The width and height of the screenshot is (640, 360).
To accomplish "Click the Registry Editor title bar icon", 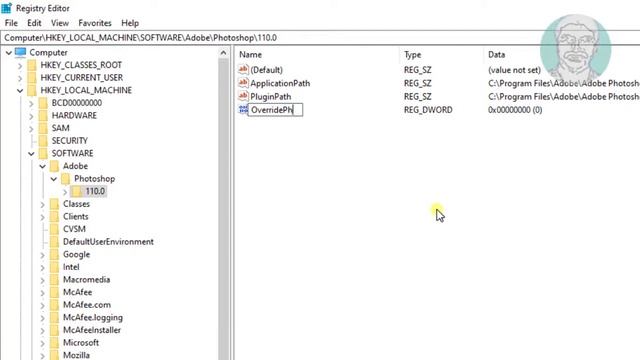I will click(7, 8).
